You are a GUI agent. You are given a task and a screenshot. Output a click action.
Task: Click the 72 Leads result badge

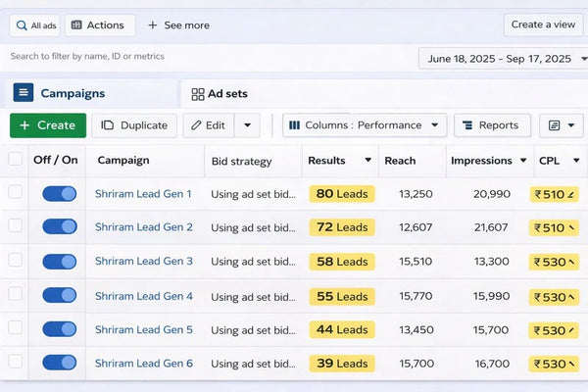click(342, 227)
